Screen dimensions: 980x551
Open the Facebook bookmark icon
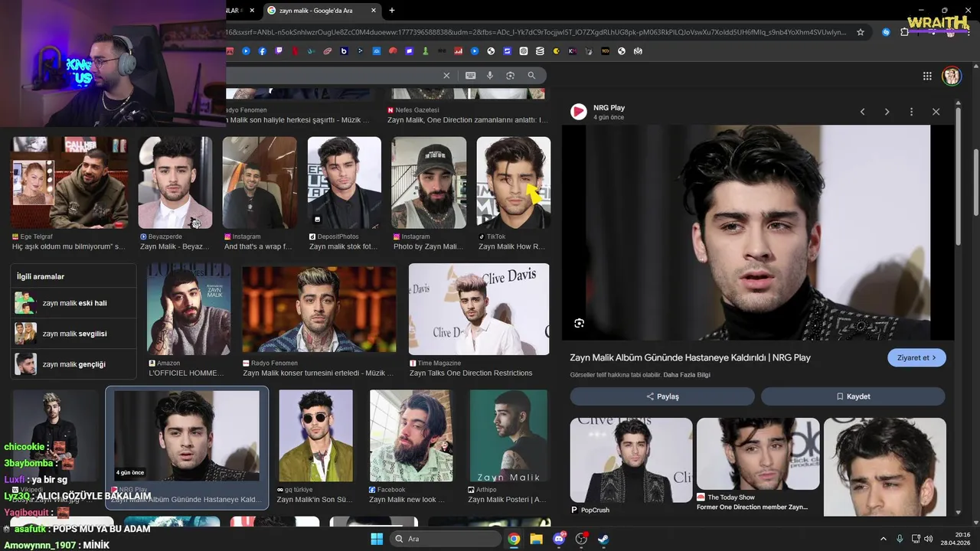262,51
